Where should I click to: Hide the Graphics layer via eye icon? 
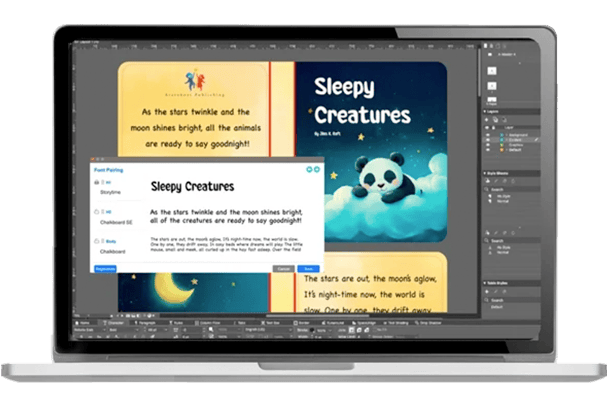coord(488,145)
